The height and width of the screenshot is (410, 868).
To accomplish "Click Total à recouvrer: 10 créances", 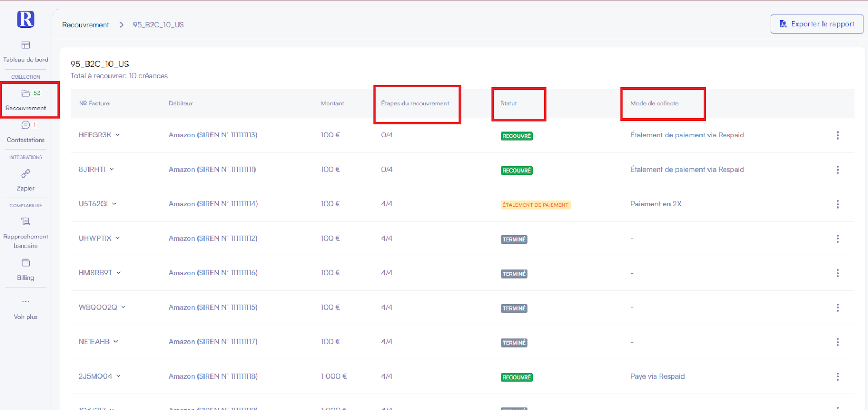I will (x=119, y=76).
